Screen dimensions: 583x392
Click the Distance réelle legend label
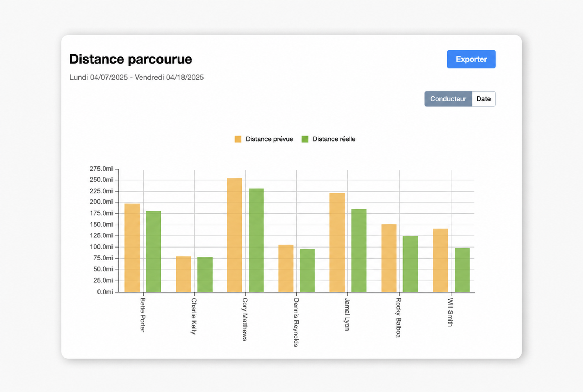click(334, 139)
